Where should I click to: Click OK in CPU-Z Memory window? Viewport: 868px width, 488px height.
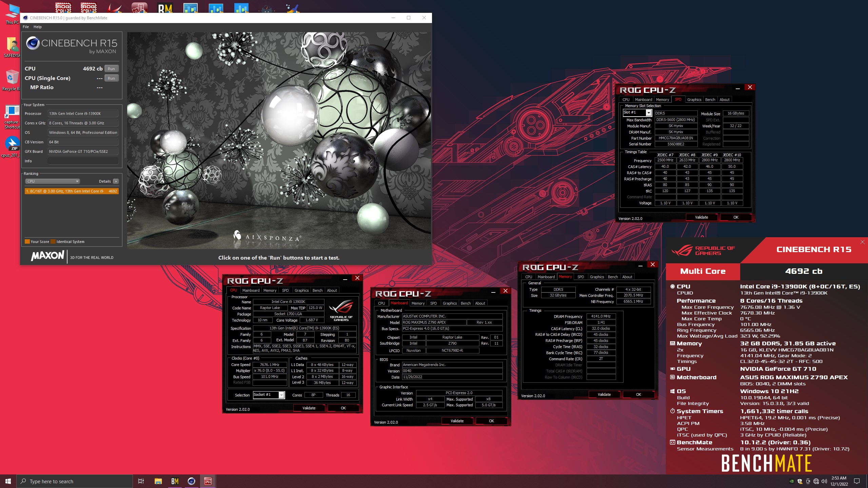coord(638,394)
